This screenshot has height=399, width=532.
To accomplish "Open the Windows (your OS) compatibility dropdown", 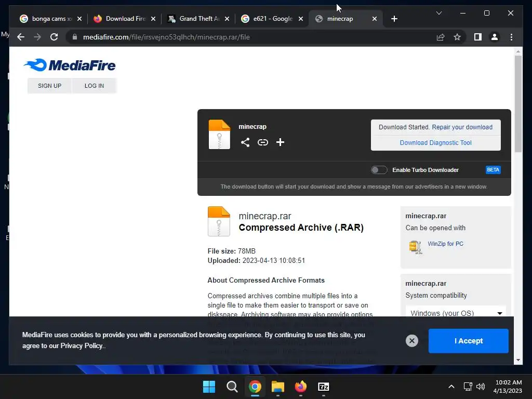I will [456, 312].
